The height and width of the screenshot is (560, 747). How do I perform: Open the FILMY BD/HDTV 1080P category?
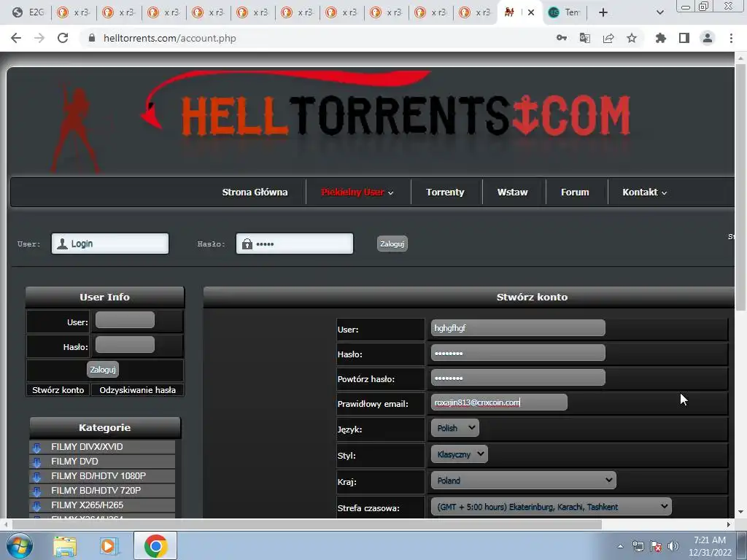[98, 475]
